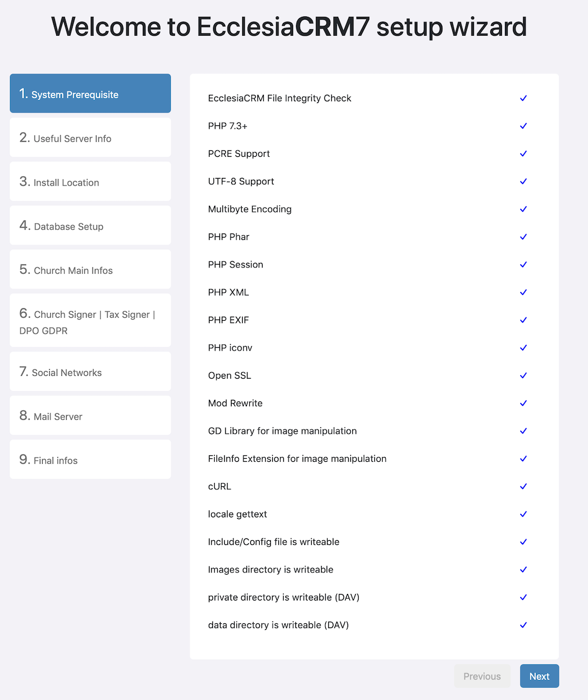Open the Mail Server step
Screen dimensions: 588x700
pos(90,416)
